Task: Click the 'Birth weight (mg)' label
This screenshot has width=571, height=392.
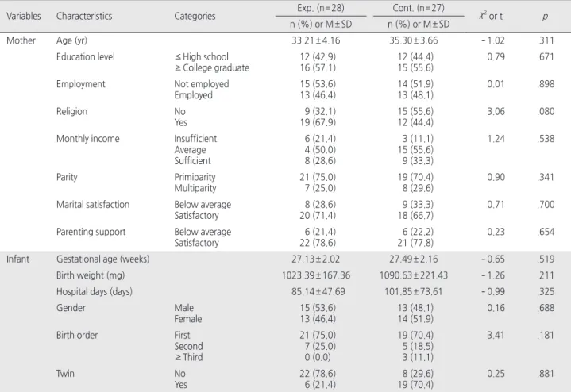Action: [91, 275]
